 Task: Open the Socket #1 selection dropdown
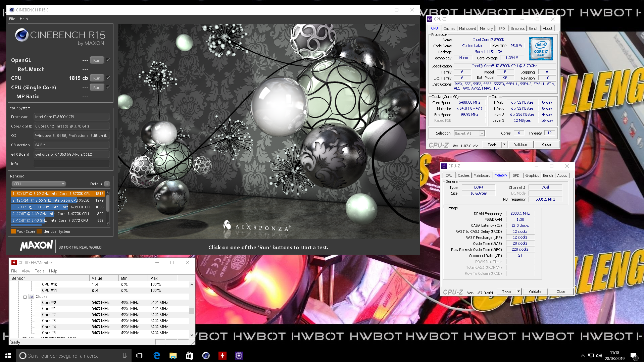(469, 134)
